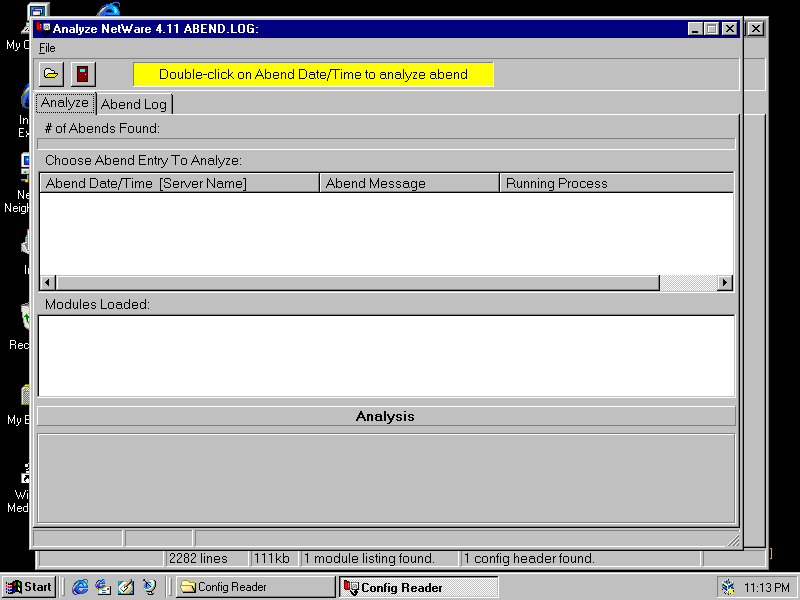The height and width of the screenshot is (600, 800).
Task: Click the right arrow of the abend list scrollbar
Action: click(724, 283)
